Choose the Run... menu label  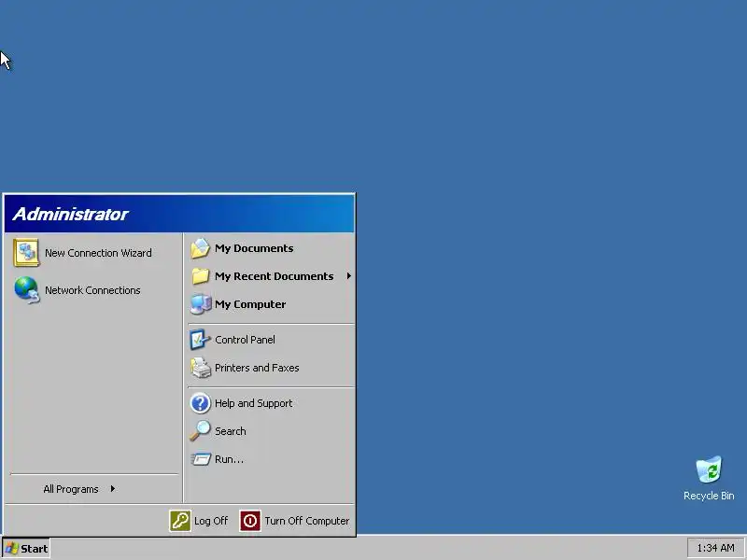(229, 459)
